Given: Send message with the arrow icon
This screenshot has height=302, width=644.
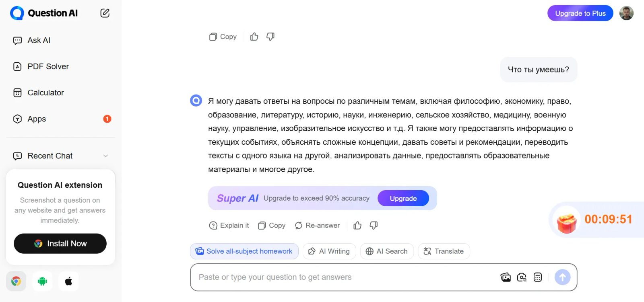Looking at the screenshot, I should pos(562,277).
